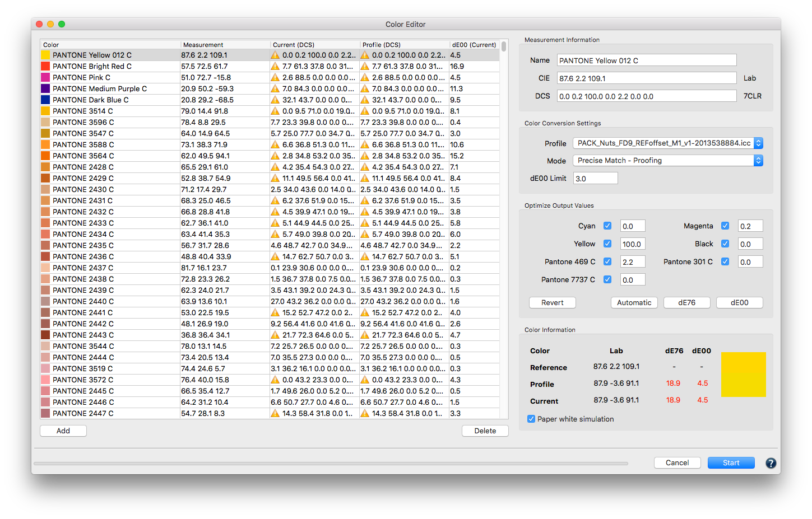The width and height of the screenshot is (812, 519).
Task: Click warning icon in PANTONE Pink C Profile column
Action: point(365,77)
